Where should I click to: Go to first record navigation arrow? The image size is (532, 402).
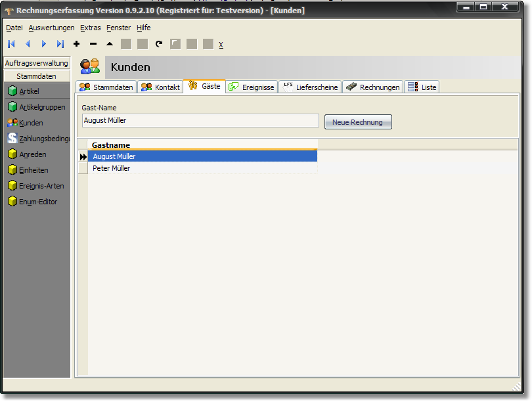point(12,44)
